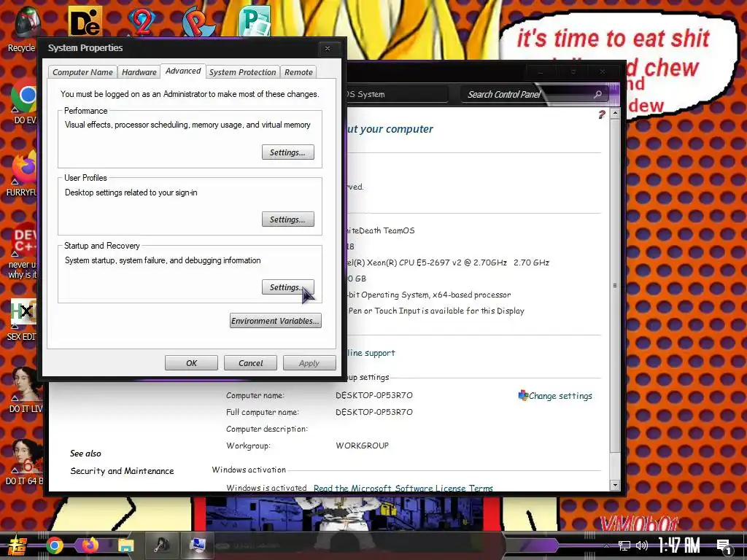Open the De desktop shortcut icon
Screen dimensions: 747x560
(x=85, y=21)
